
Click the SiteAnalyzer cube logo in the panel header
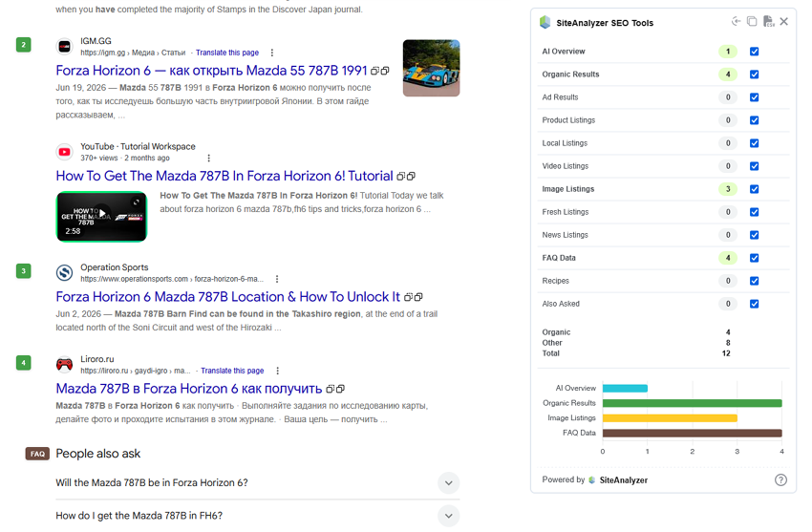(545, 22)
